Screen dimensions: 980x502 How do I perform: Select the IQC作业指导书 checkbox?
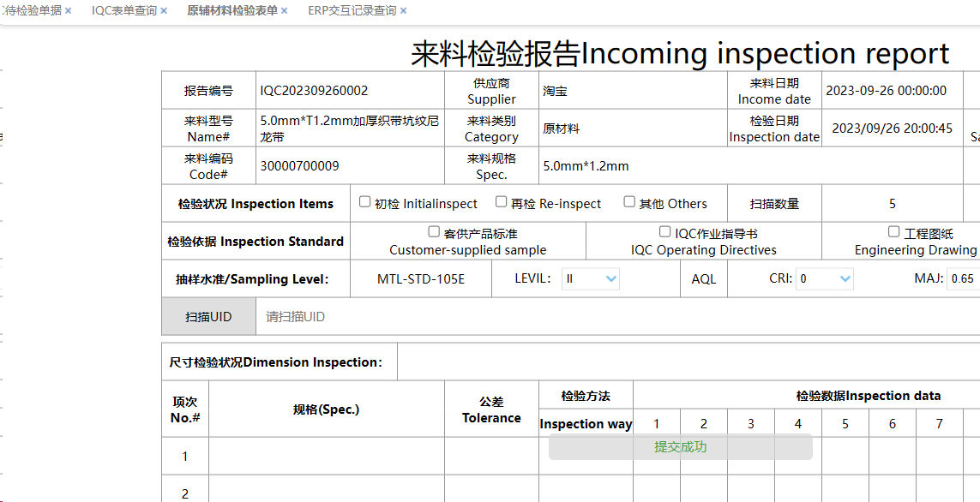[x=664, y=232]
